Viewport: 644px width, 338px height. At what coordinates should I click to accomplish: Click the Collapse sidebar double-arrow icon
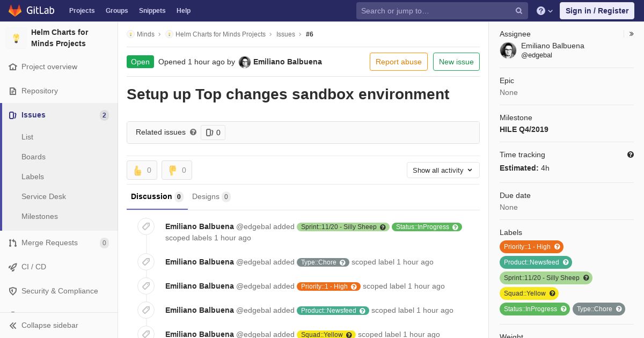[x=13, y=326]
